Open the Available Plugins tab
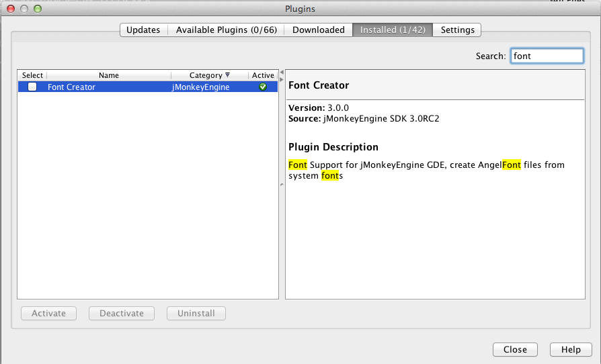The image size is (601, 364). click(226, 30)
